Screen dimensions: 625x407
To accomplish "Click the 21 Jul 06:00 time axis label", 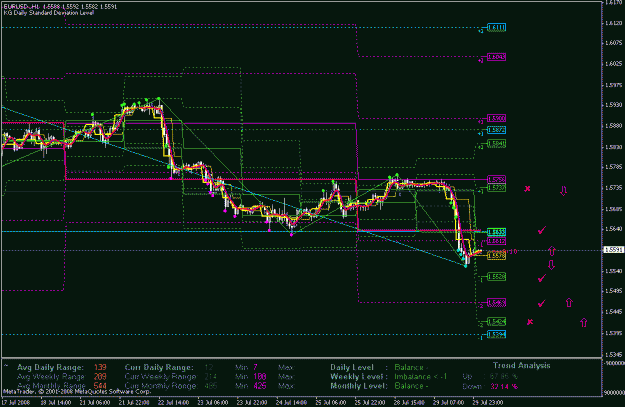I will coord(95,403).
